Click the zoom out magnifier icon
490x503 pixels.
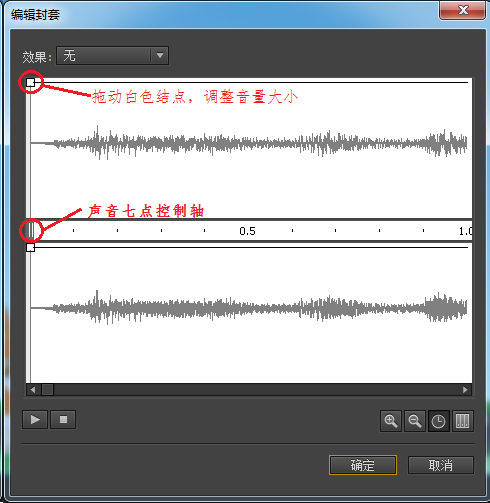[x=415, y=421]
